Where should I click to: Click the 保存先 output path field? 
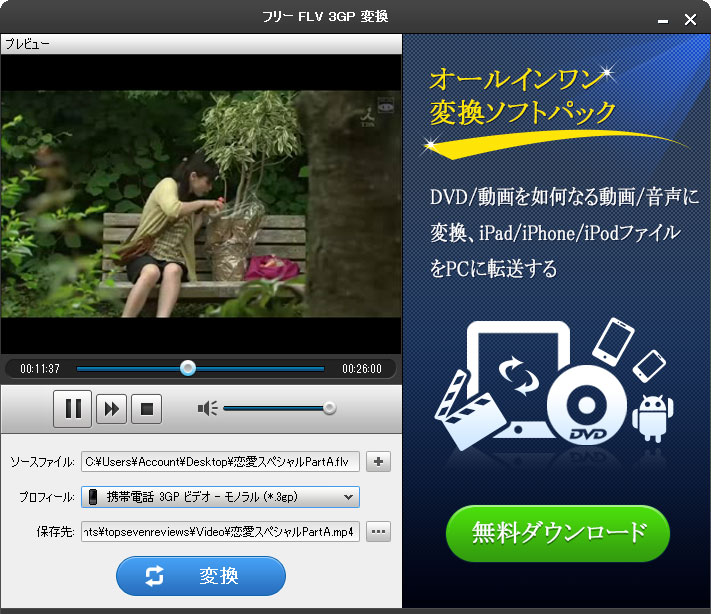220,531
